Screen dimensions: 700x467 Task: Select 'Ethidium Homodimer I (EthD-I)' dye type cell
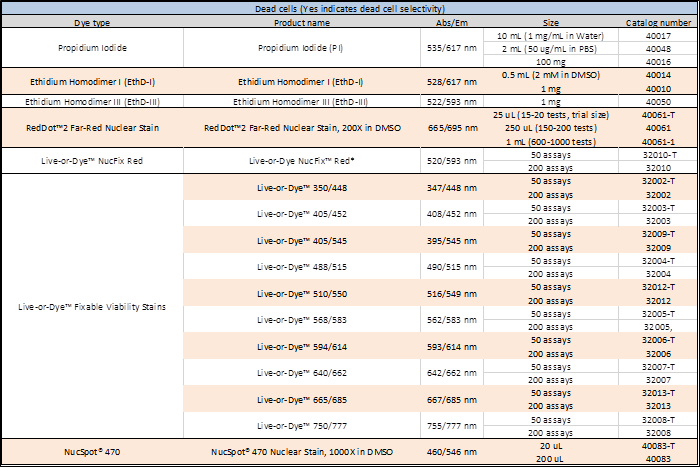point(92,82)
